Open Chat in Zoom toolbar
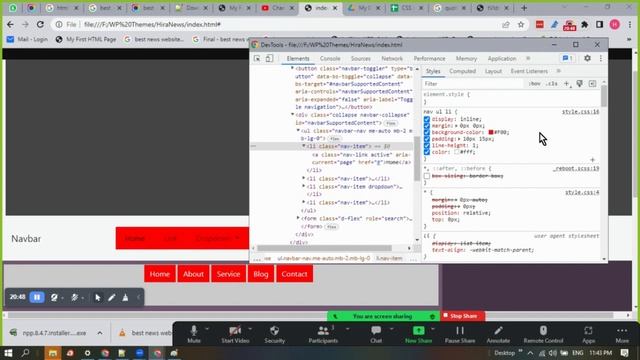The width and height of the screenshot is (640, 360). [x=376, y=334]
